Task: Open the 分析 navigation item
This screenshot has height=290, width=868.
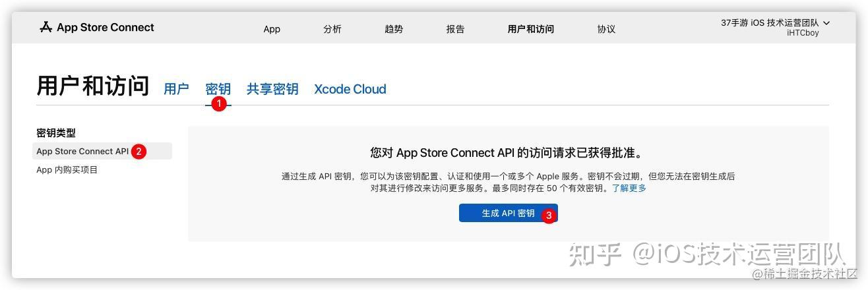Action: coord(332,29)
